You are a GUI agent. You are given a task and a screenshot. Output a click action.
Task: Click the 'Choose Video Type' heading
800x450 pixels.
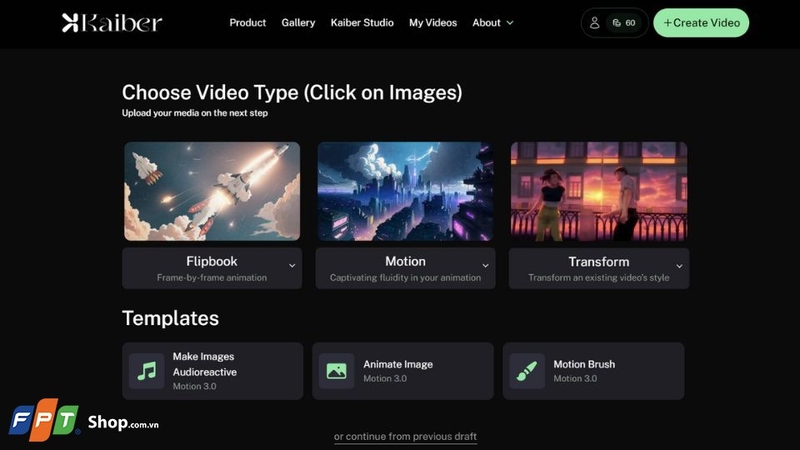coord(292,92)
